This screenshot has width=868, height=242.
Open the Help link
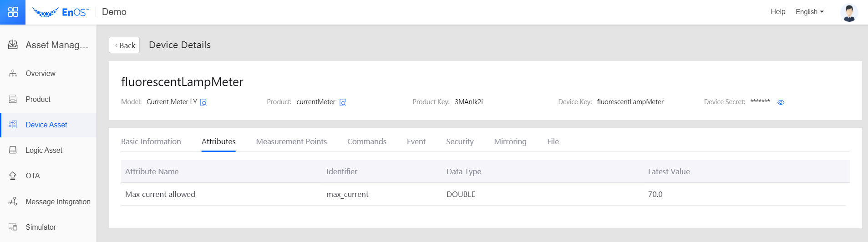click(x=777, y=12)
